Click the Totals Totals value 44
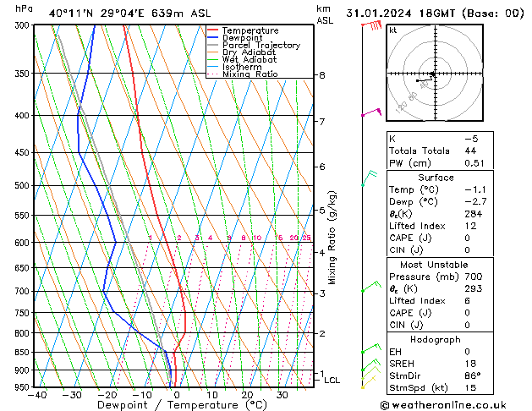 470,151
